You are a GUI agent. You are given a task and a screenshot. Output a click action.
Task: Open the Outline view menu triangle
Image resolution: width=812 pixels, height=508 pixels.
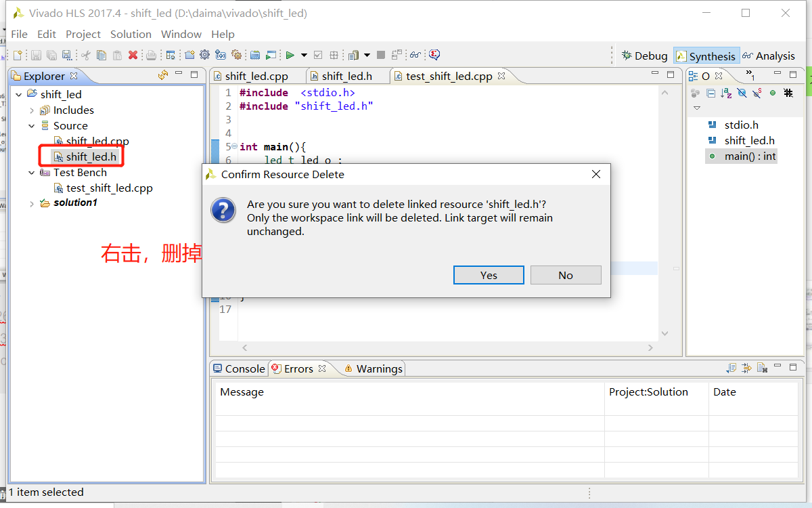pos(697,108)
